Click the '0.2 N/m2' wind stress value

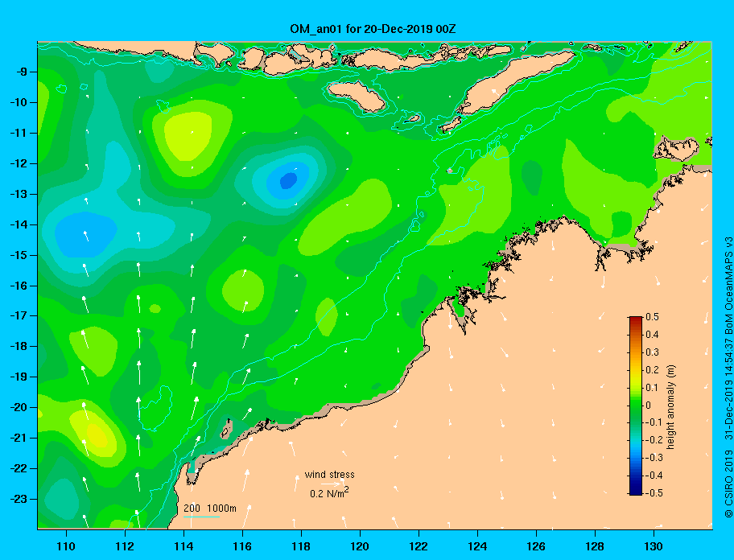329,493
